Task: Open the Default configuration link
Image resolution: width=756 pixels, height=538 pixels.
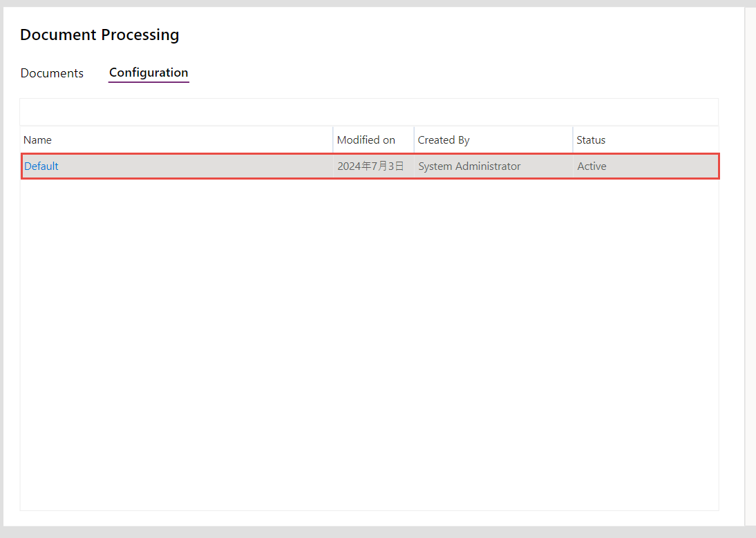Action: coord(41,166)
